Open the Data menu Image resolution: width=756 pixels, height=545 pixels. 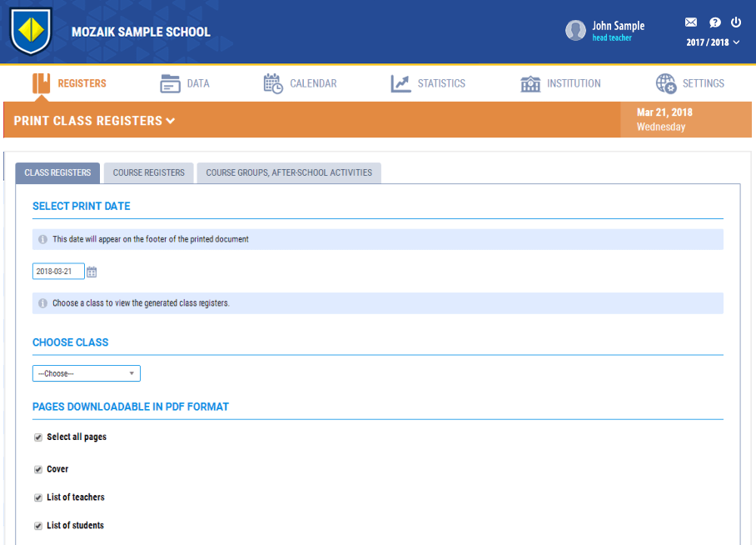(185, 83)
